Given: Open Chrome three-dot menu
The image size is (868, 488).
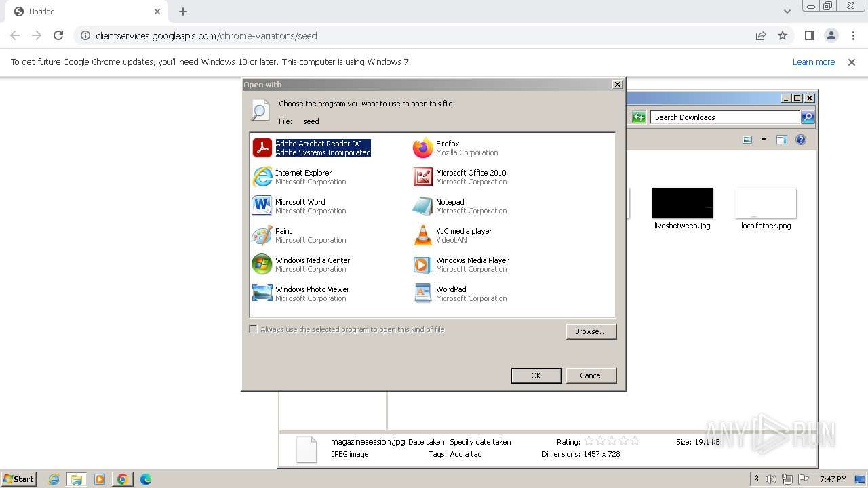Looking at the screenshot, I should point(853,35).
